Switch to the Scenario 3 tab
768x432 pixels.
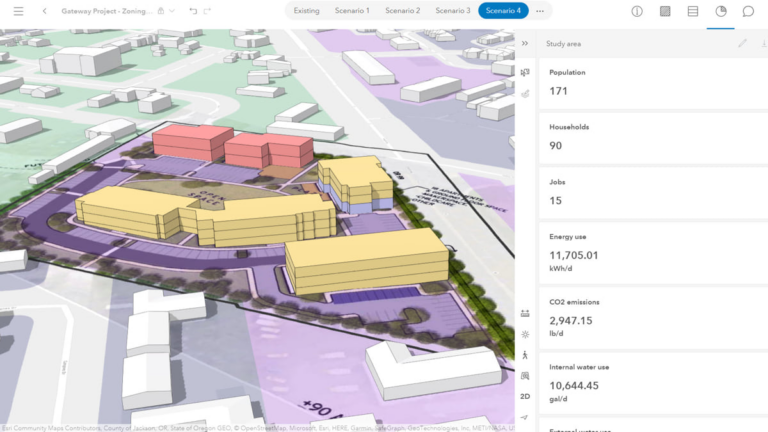453,11
